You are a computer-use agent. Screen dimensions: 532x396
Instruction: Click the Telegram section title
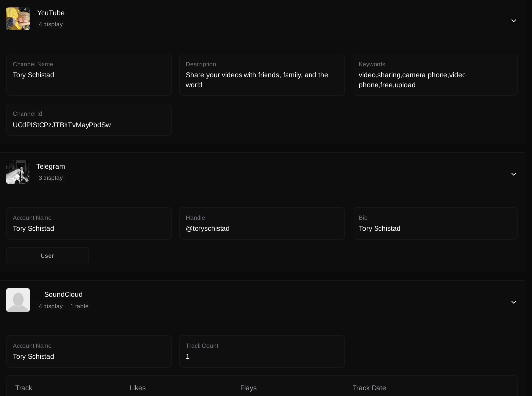click(50, 166)
